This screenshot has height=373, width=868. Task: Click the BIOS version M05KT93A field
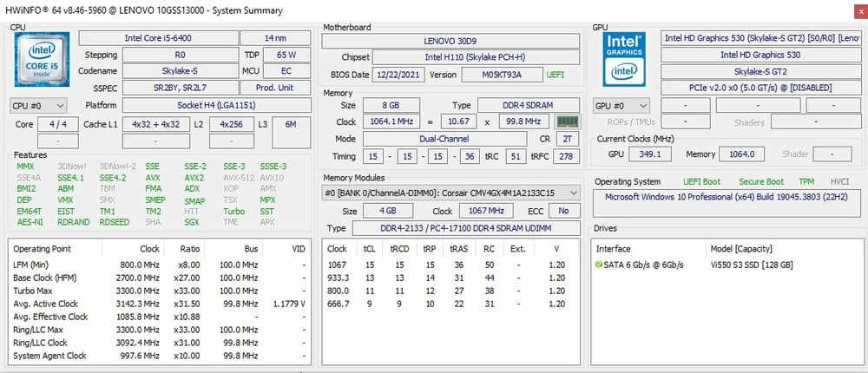(502, 75)
